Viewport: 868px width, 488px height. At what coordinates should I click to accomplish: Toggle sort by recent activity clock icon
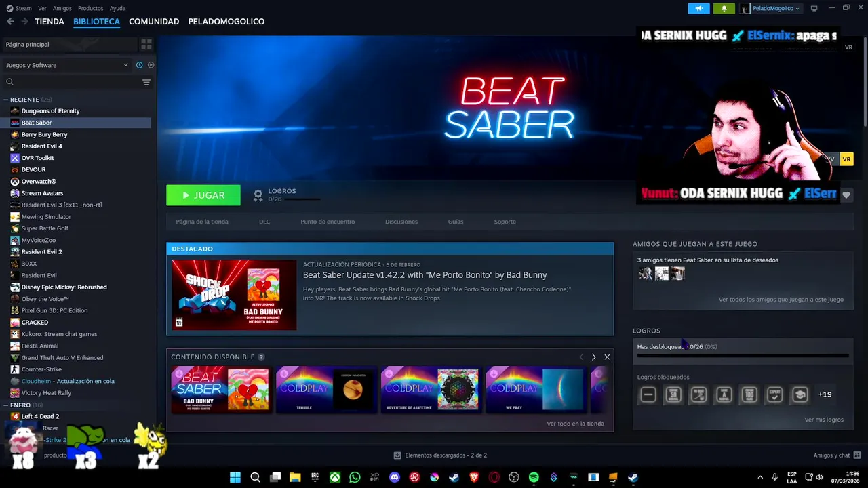pos(139,65)
